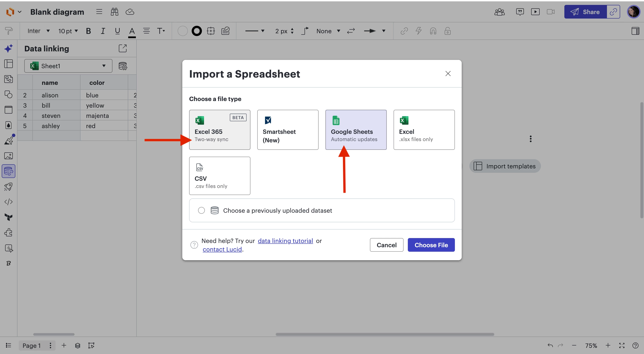The width and height of the screenshot is (644, 354).
Task: Select the Google Sheets file type option
Action: tap(356, 130)
